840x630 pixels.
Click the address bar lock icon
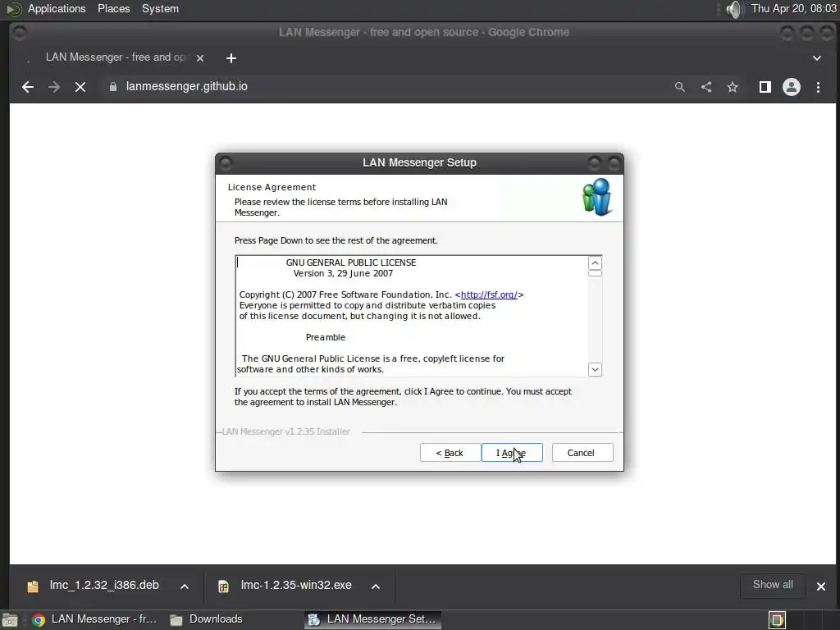coord(113,87)
